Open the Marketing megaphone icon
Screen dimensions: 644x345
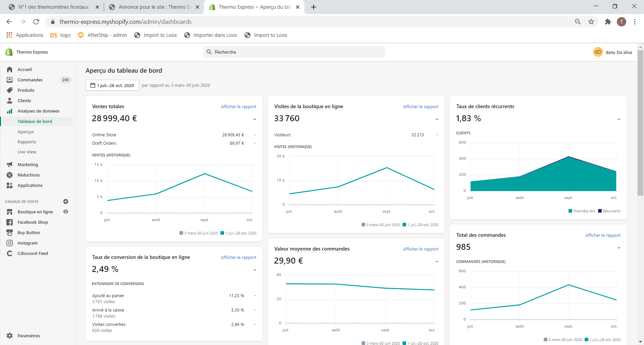(9, 164)
